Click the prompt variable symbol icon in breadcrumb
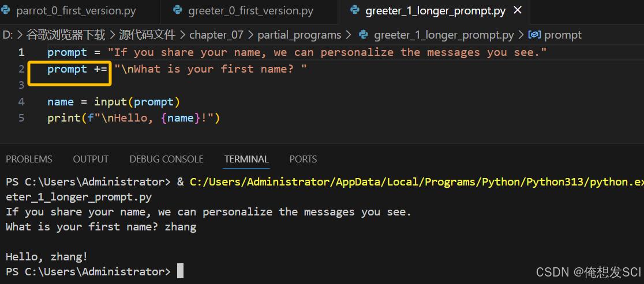Screen dimensions: 644x284 tap(534, 35)
